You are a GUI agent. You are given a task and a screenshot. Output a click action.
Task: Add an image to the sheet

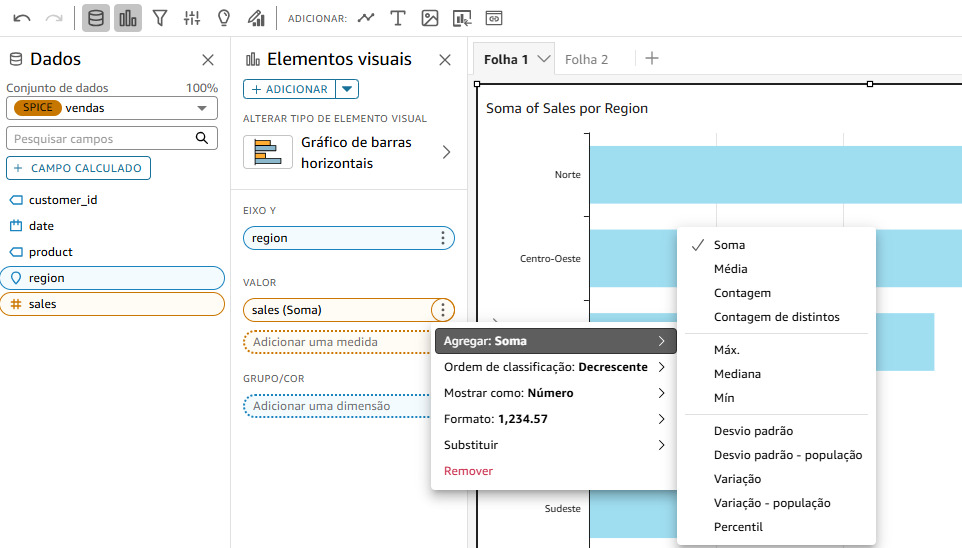click(x=430, y=18)
